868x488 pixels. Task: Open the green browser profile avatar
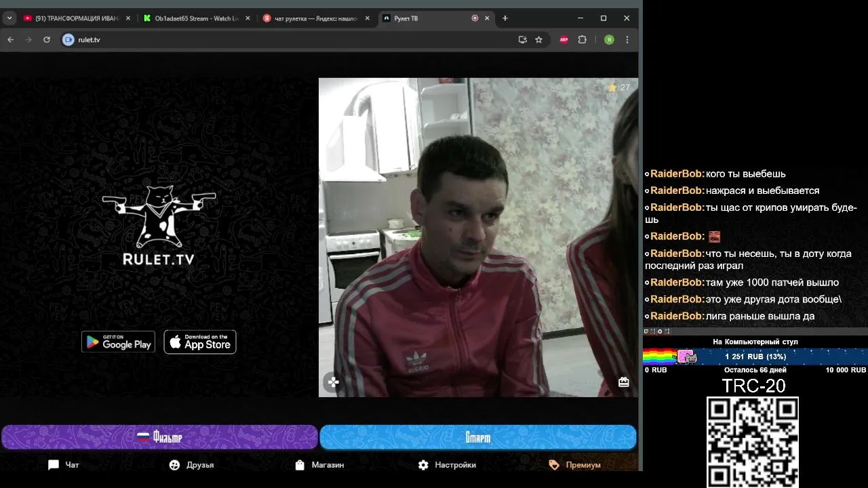[609, 40]
